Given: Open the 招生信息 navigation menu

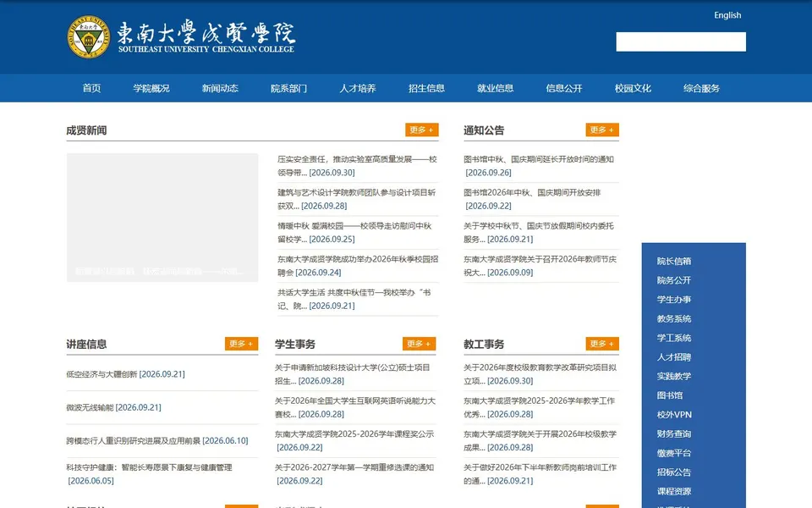Looking at the screenshot, I should point(426,88).
